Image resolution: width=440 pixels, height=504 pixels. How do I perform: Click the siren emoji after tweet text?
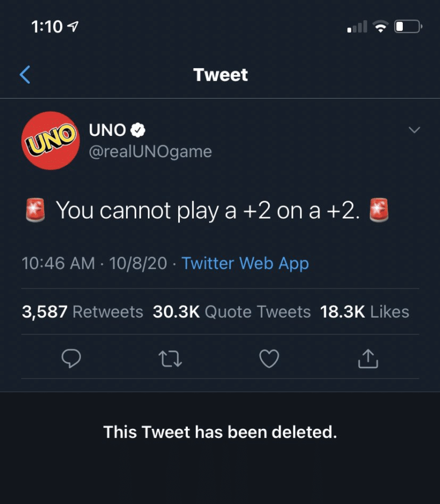click(x=379, y=210)
